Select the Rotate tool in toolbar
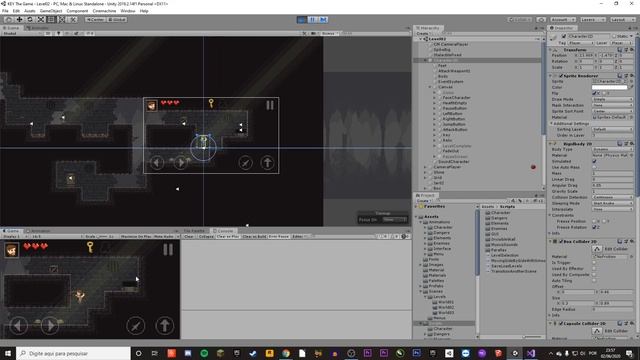 (30, 19)
